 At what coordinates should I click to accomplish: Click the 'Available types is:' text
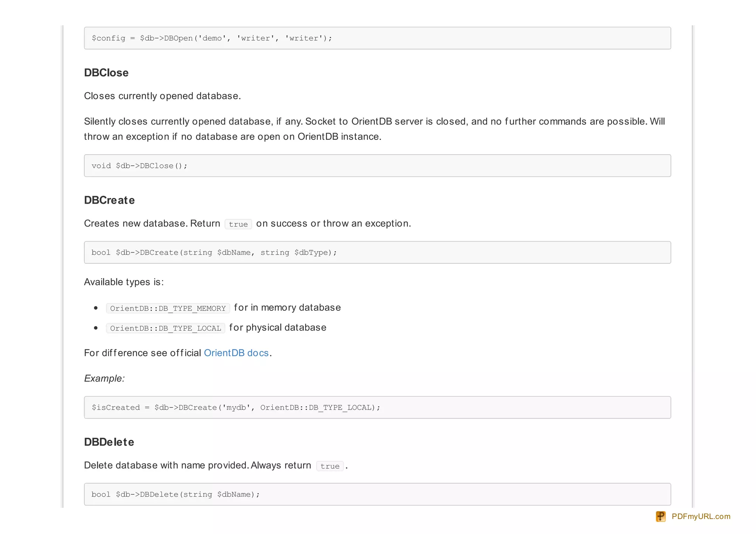tap(124, 282)
